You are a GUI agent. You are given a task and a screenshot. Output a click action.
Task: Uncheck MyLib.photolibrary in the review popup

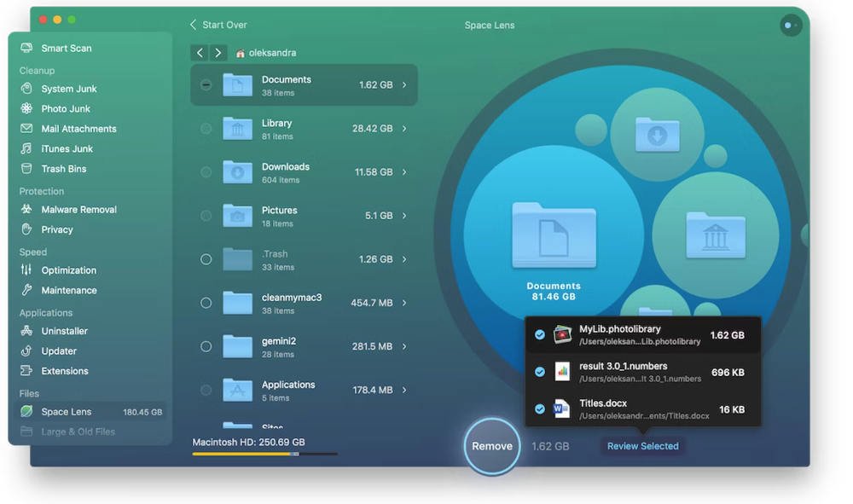pos(539,335)
